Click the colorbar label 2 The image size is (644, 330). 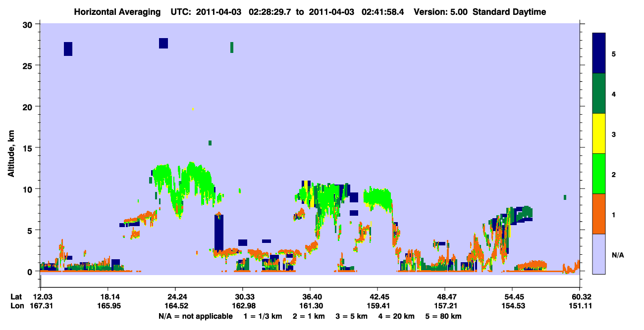coord(614,175)
